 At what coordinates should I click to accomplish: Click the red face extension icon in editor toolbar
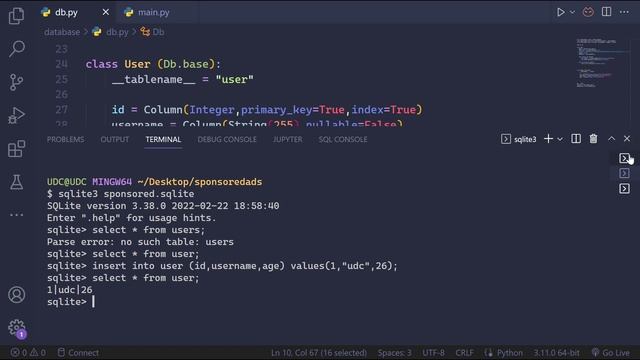(588, 12)
